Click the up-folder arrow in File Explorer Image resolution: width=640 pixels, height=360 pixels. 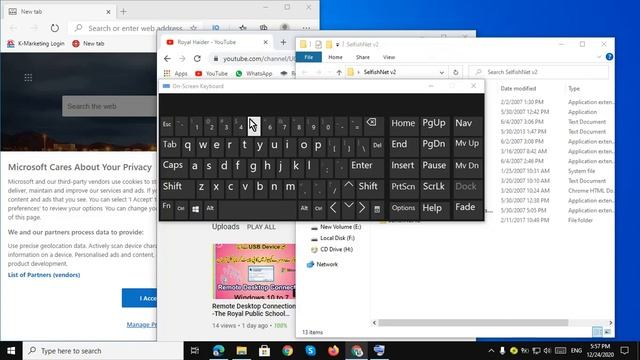pos(339,72)
